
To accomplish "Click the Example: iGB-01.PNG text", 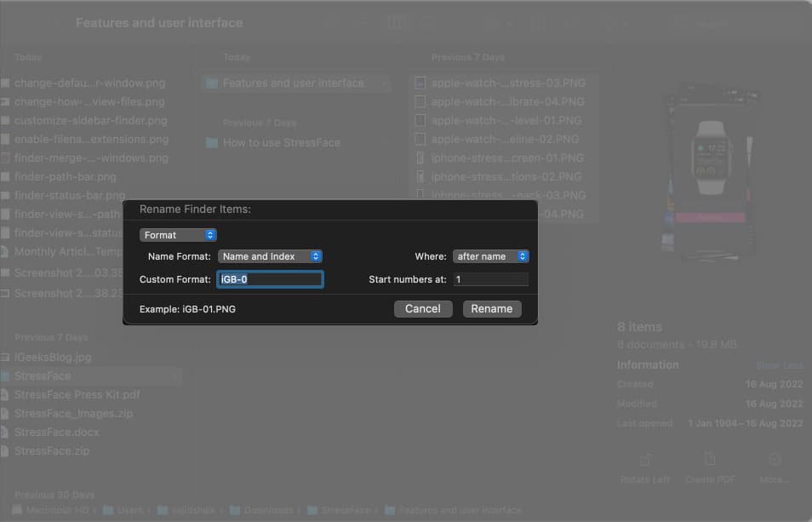I will tap(187, 309).
